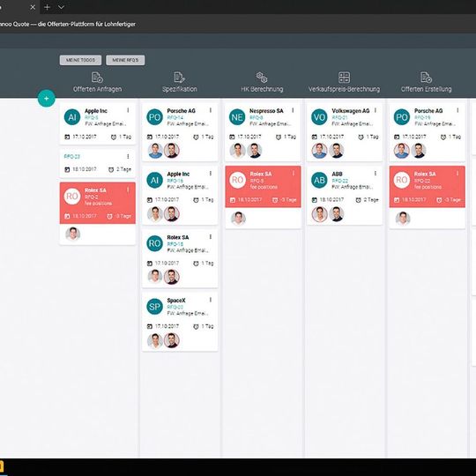This screenshot has height=476, width=476.
Task: Toggle the Meine RFQ's filter
Action: coord(125,60)
